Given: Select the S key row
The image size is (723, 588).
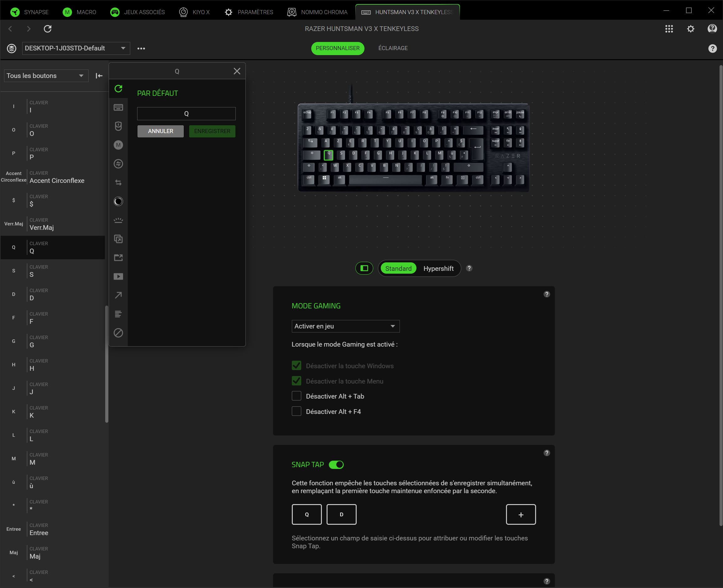Looking at the screenshot, I should (x=53, y=271).
